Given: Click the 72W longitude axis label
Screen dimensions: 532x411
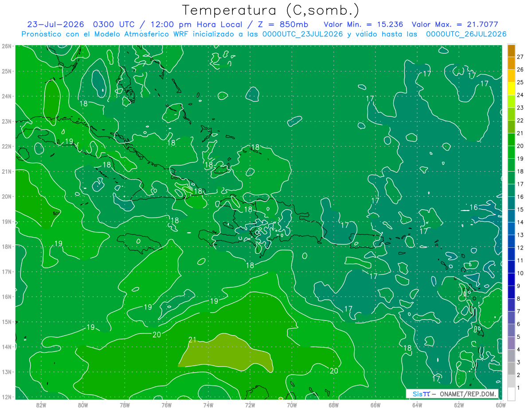Looking at the screenshot, I should click(250, 404).
